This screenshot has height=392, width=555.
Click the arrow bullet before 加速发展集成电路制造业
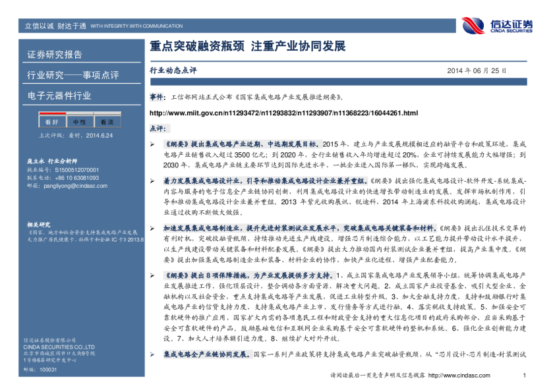(x=152, y=227)
